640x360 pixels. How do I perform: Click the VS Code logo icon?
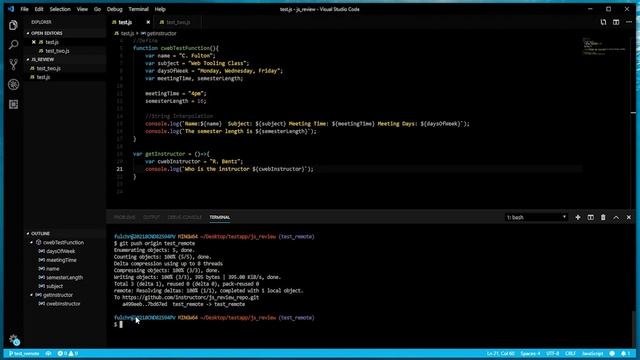pos(11,9)
